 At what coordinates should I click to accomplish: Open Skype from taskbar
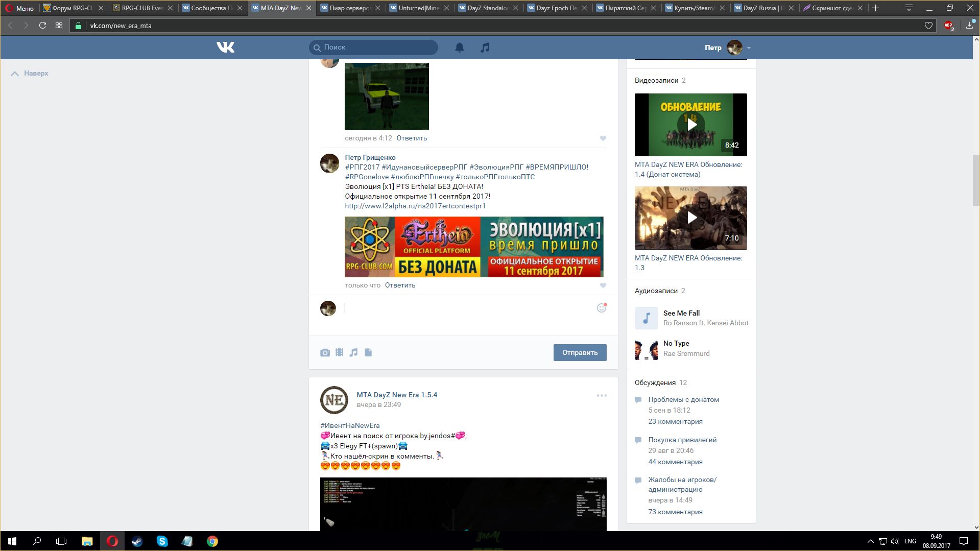click(x=162, y=541)
